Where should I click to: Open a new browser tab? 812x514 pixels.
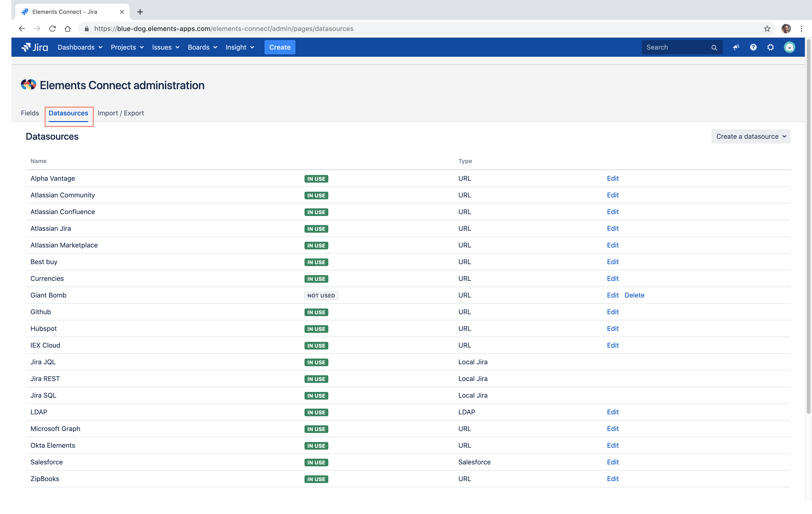140,12
